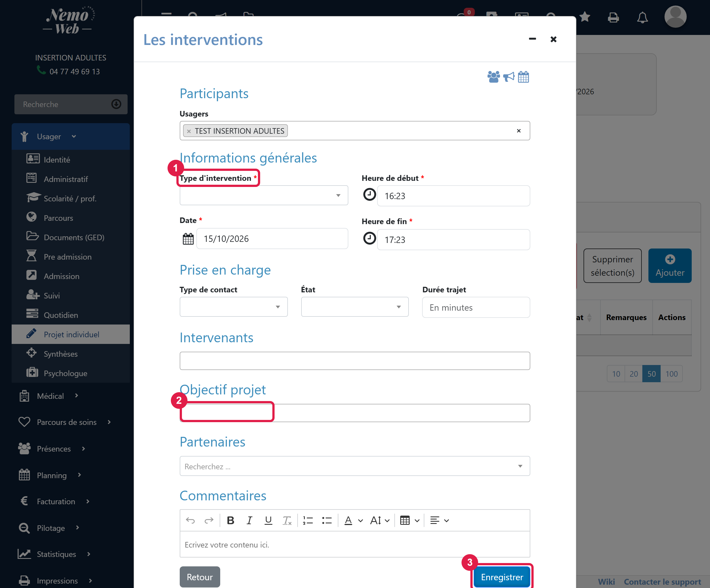Open the print icon in top bar
The width and height of the screenshot is (710, 588).
click(613, 17)
